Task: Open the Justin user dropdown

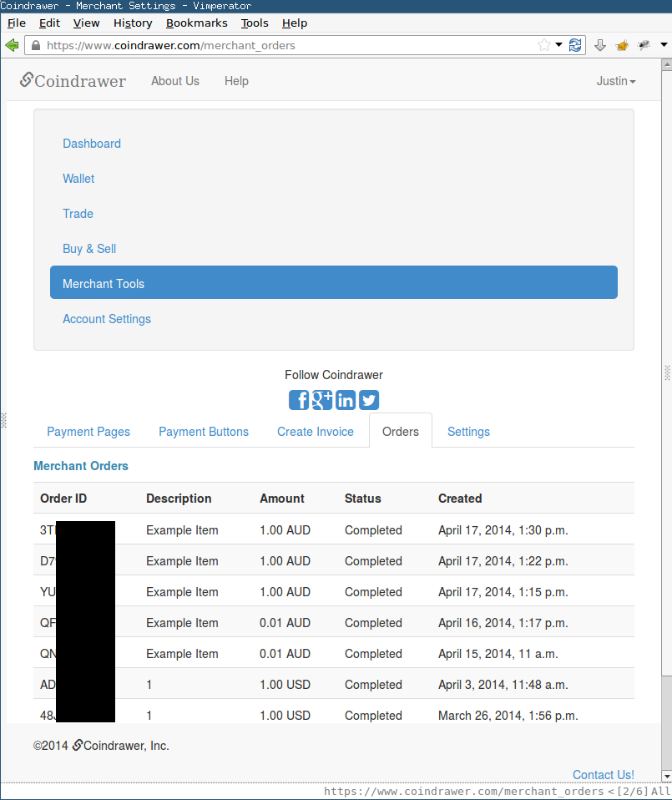Action: point(616,81)
